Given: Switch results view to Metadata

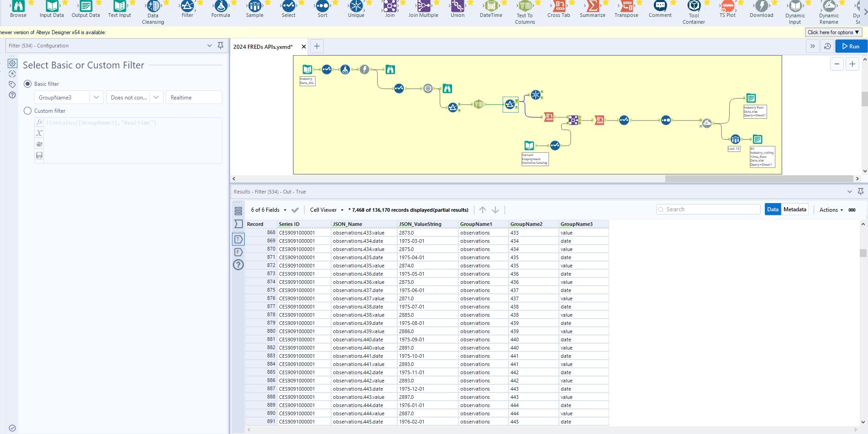Looking at the screenshot, I should point(795,209).
